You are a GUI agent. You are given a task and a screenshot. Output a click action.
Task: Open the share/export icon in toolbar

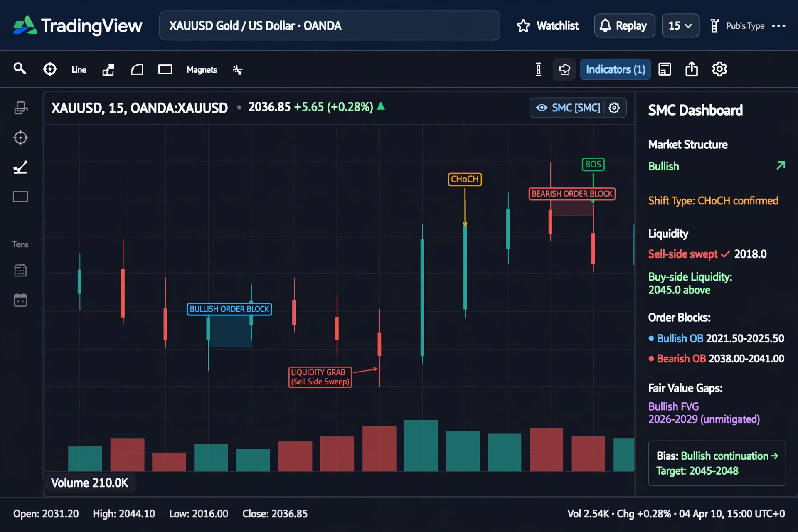pos(692,69)
